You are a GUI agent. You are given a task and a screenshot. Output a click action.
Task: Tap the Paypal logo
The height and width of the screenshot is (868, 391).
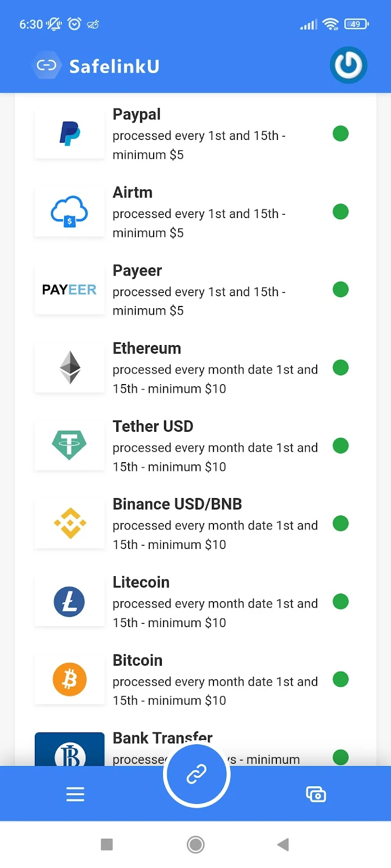[70, 134]
